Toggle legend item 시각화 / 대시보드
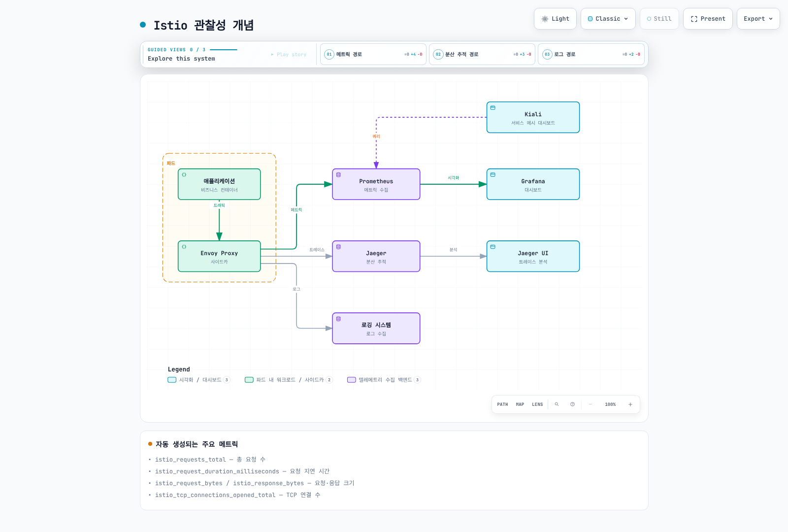The height and width of the screenshot is (532, 788). (x=199, y=380)
